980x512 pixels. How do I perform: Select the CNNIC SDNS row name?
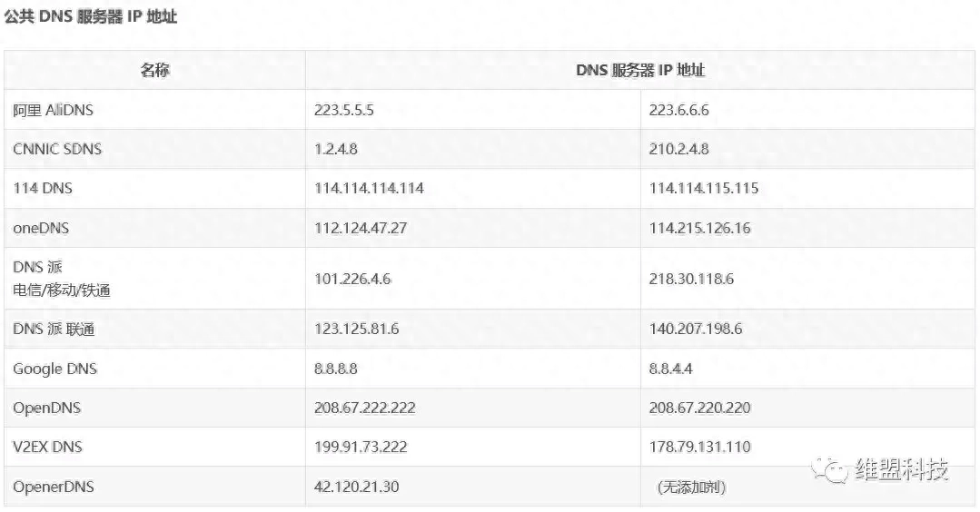[x=57, y=149]
